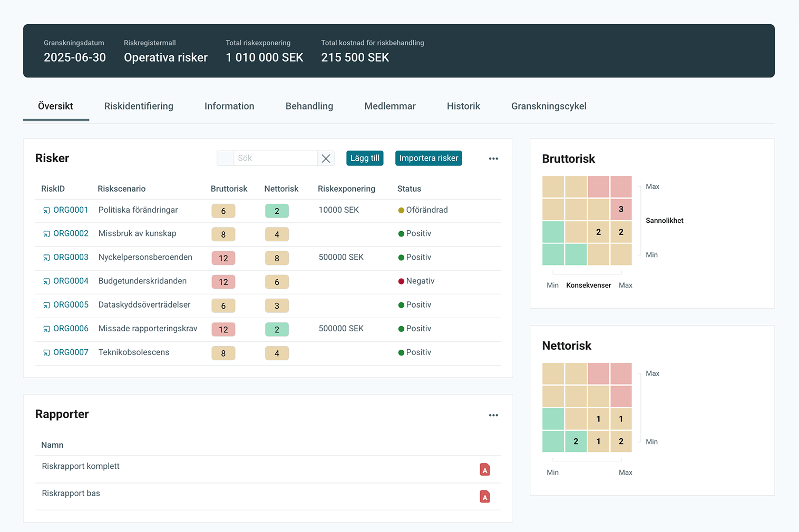Clear the search field with X icon
Image resolution: width=799 pixels, height=532 pixels.
(326, 159)
